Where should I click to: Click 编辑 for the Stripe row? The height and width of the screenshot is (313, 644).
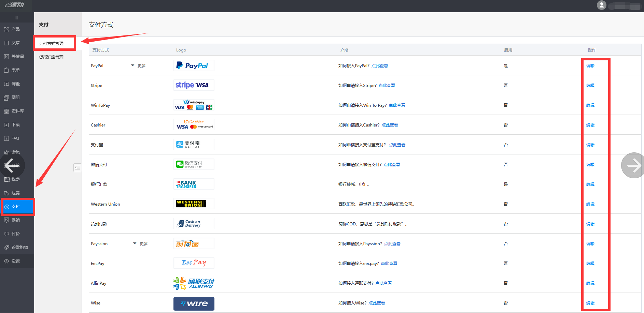pyautogui.click(x=590, y=86)
